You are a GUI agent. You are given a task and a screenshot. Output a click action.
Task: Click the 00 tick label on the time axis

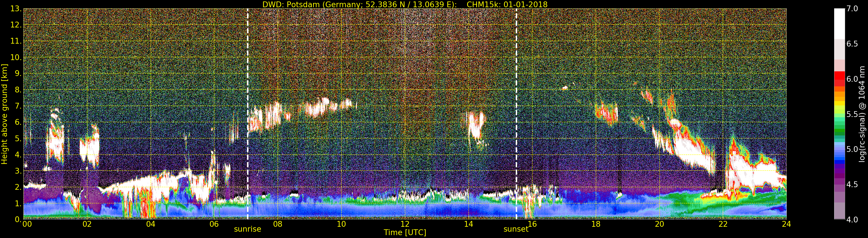27,224
